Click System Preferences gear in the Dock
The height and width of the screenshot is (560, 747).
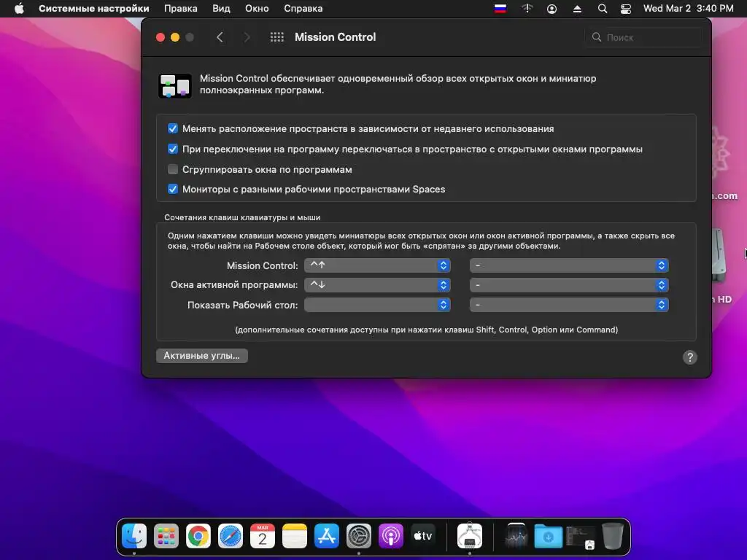click(x=359, y=536)
